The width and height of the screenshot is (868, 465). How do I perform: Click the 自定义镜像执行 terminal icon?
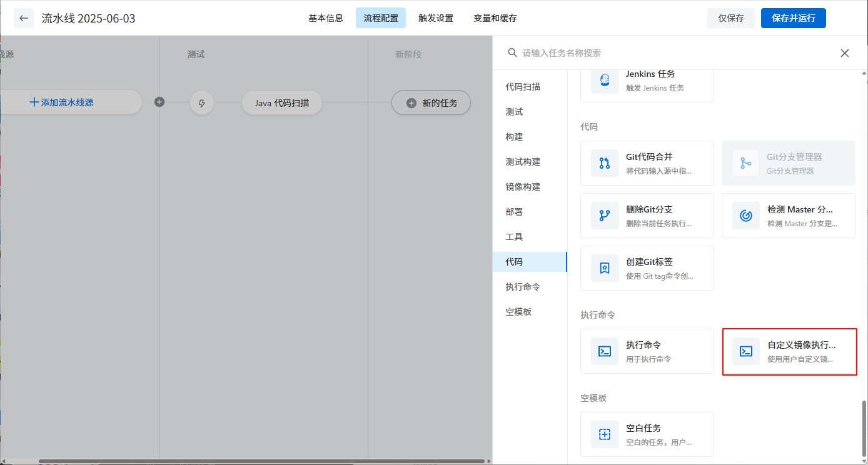(x=745, y=351)
